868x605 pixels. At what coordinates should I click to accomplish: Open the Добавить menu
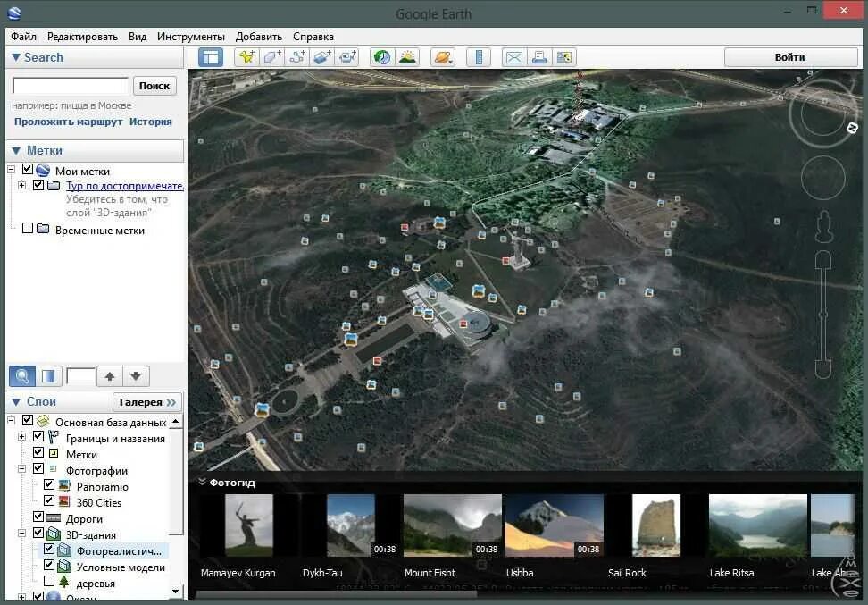258,37
